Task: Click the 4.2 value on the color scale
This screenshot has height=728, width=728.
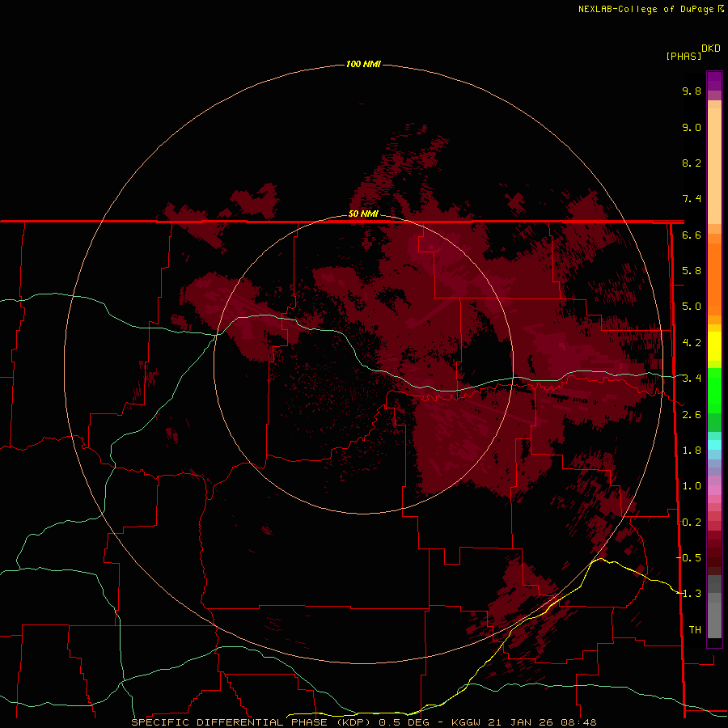Action: 692,343
